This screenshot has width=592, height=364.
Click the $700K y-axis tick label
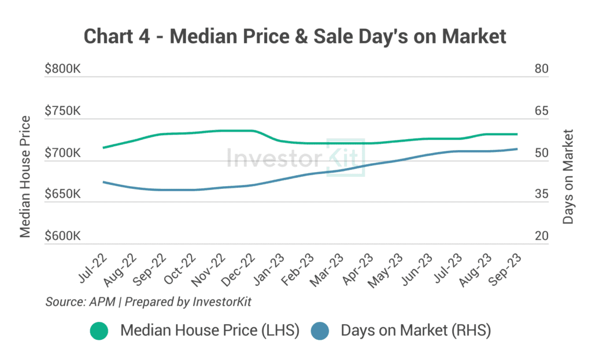tap(62, 154)
